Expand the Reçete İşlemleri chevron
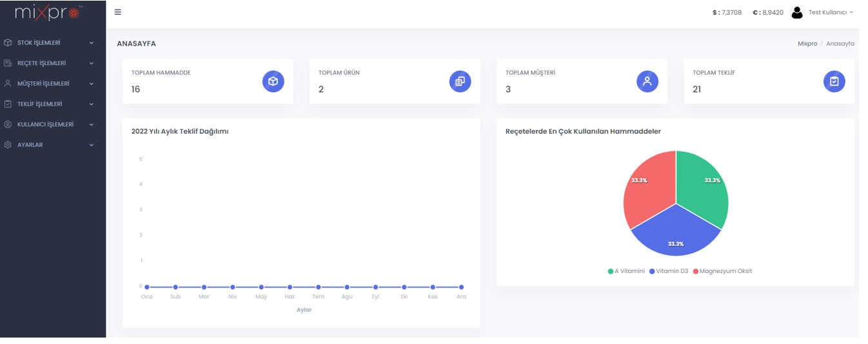The height and width of the screenshot is (344, 868). coord(92,64)
